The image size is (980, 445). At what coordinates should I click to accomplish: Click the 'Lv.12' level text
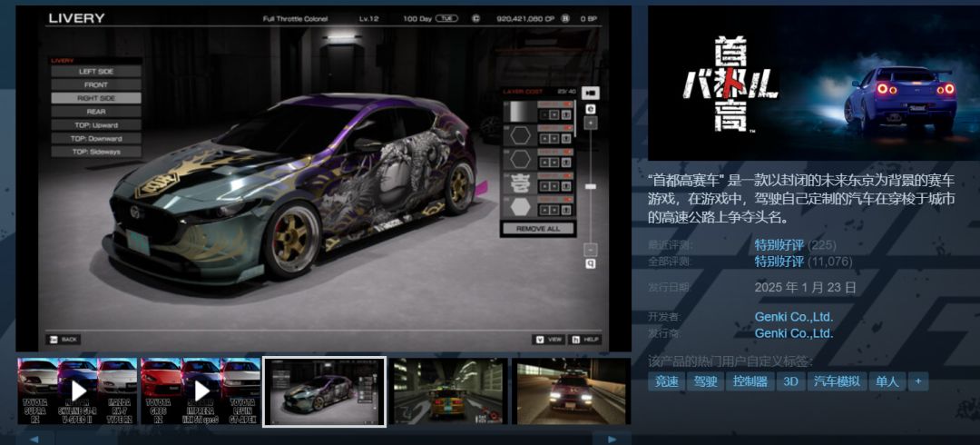(x=368, y=19)
